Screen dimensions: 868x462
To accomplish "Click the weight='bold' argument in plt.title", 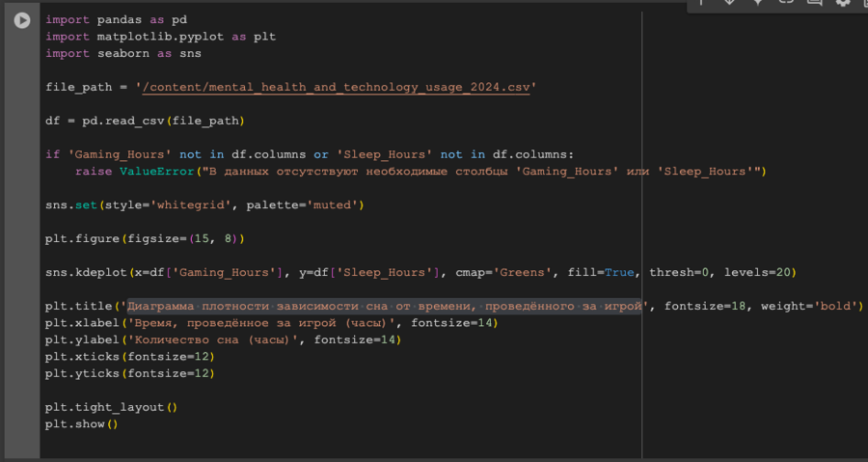I will click(809, 306).
